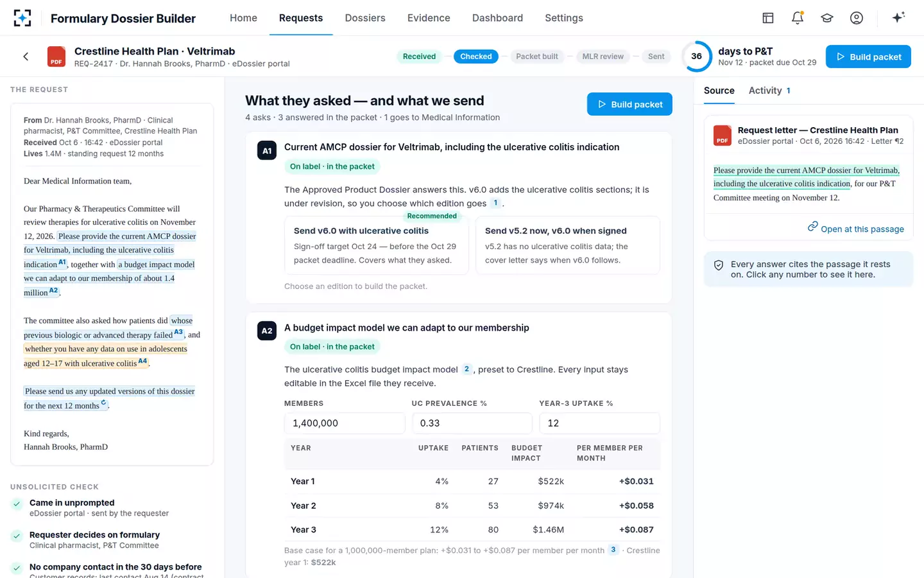Click the Formulary Dossier Builder logo icon

(x=22, y=18)
